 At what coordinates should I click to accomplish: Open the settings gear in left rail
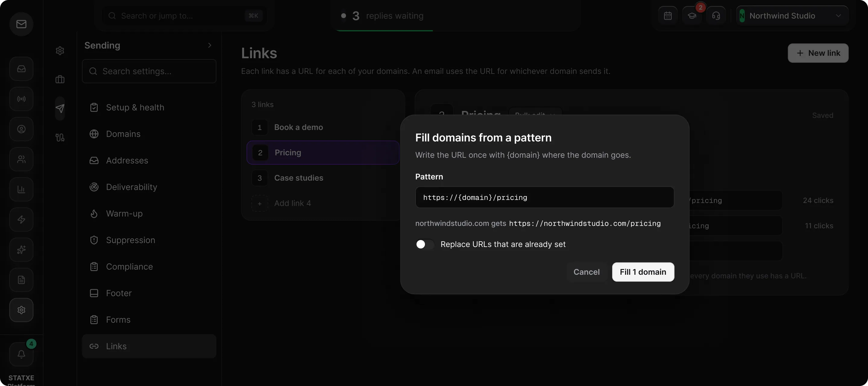pos(21,310)
